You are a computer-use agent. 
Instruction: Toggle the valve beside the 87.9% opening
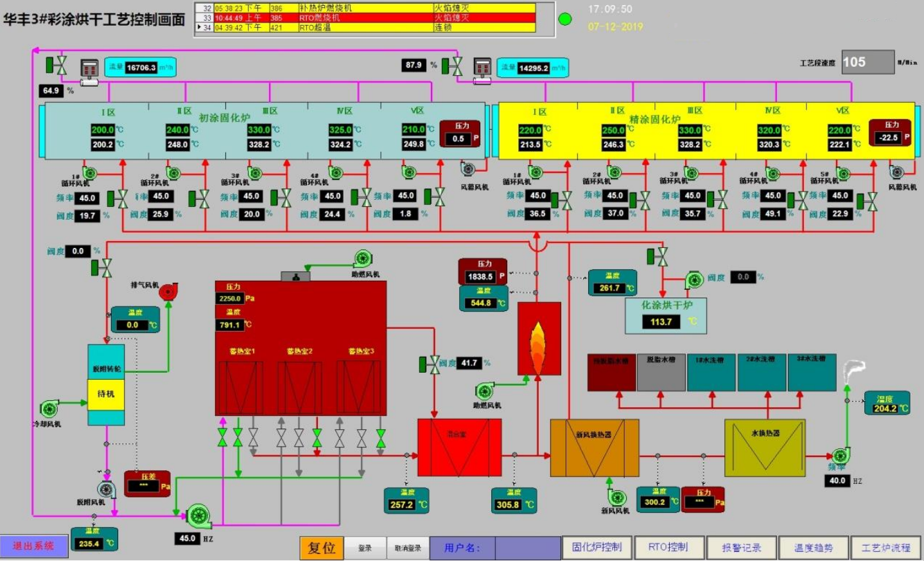[x=453, y=66]
